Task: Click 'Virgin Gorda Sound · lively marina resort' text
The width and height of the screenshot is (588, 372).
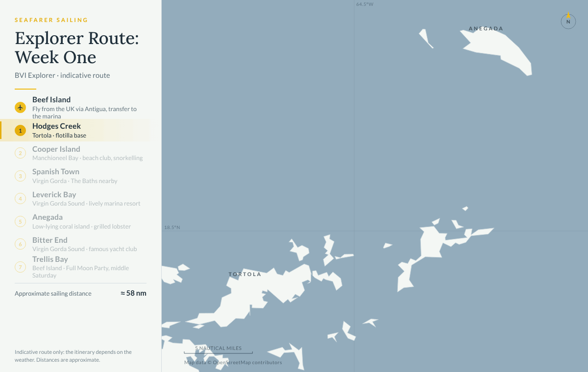Action: pos(86,203)
